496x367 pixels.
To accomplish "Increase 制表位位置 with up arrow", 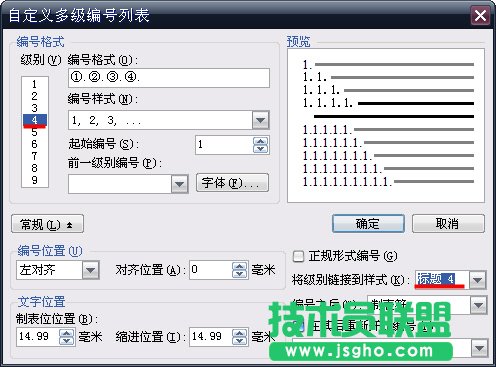I will [67, 333].
